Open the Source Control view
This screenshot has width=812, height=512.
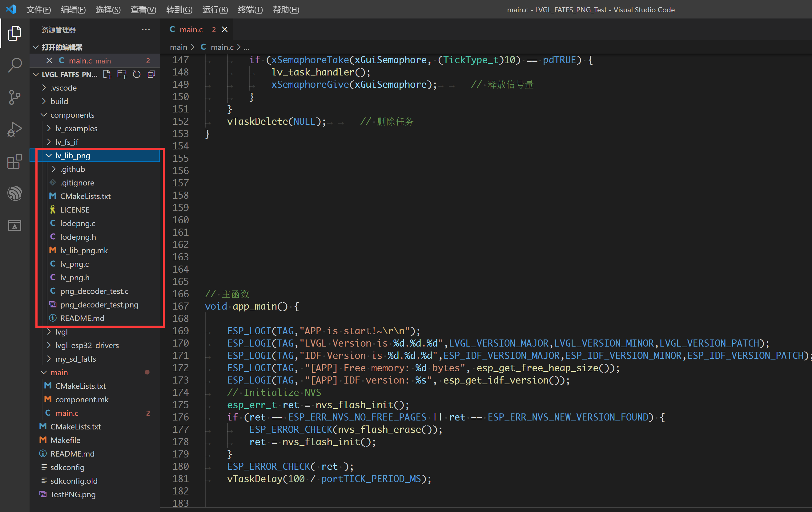click(x=14, y=97)
